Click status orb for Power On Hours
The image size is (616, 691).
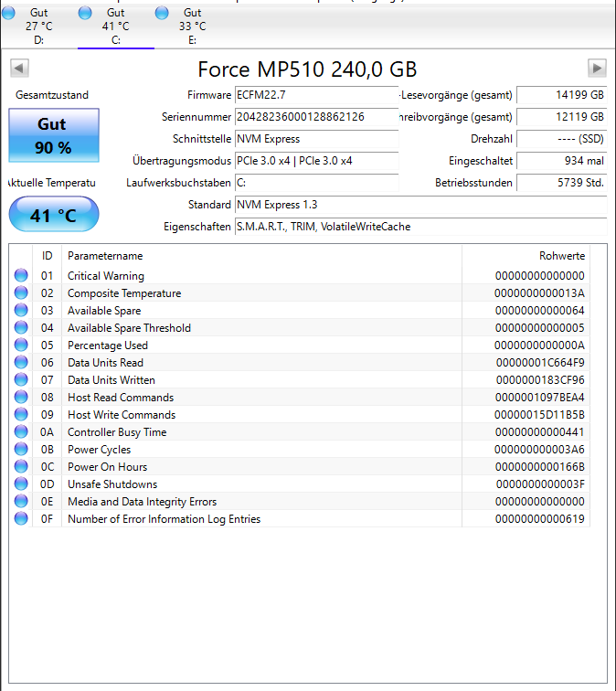point(21,466)
